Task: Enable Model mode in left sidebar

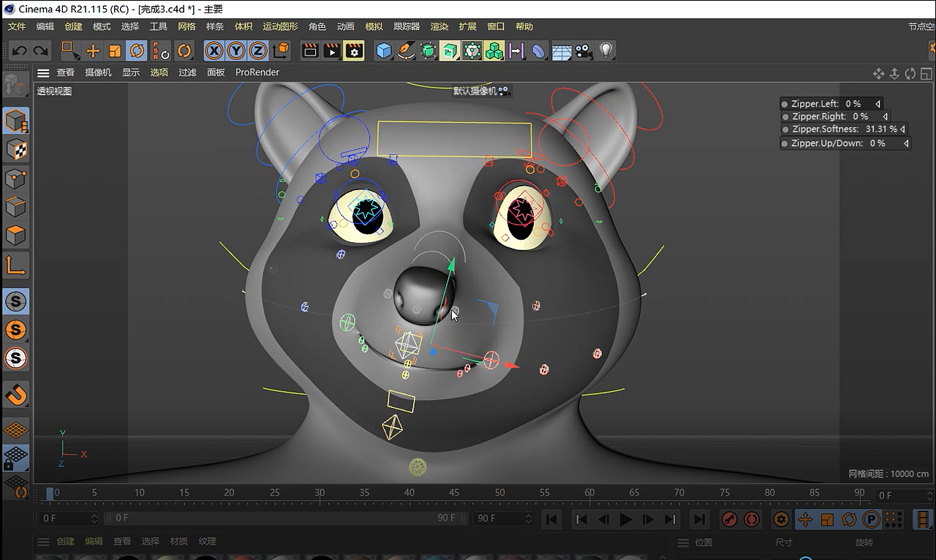Action: [x=15, y=121]
